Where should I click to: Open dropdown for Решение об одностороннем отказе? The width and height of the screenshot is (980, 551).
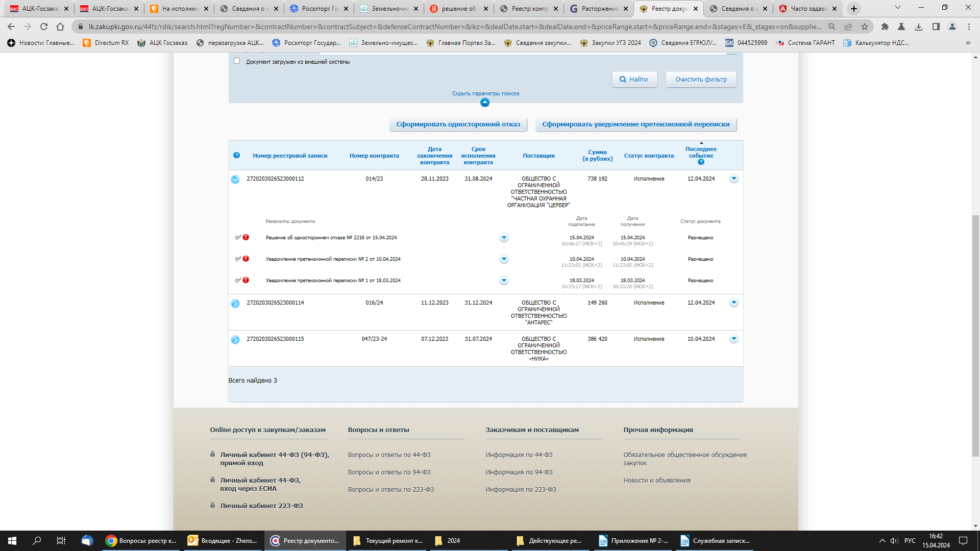coord(504,238)
